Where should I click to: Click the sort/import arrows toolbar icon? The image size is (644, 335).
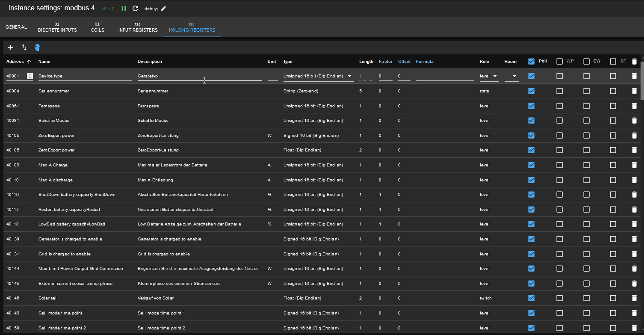(24, 47)
